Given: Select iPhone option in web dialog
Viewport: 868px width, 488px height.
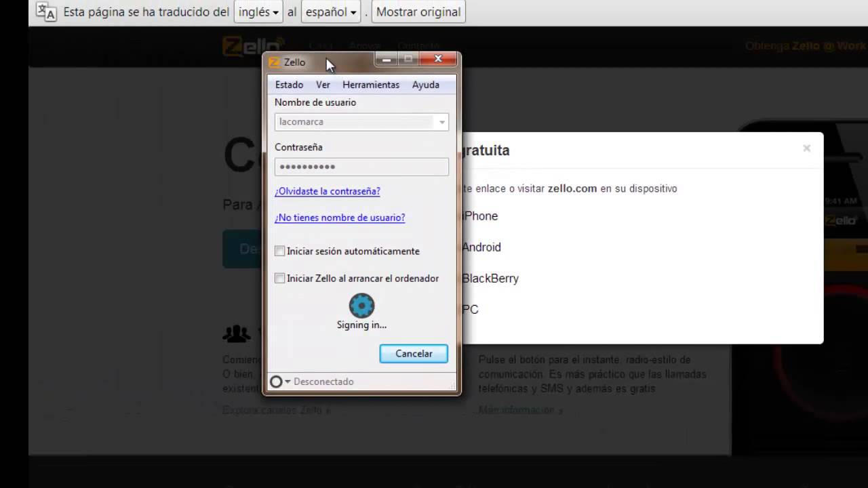Looking at the screenshot, I should [x=480, y=216].
